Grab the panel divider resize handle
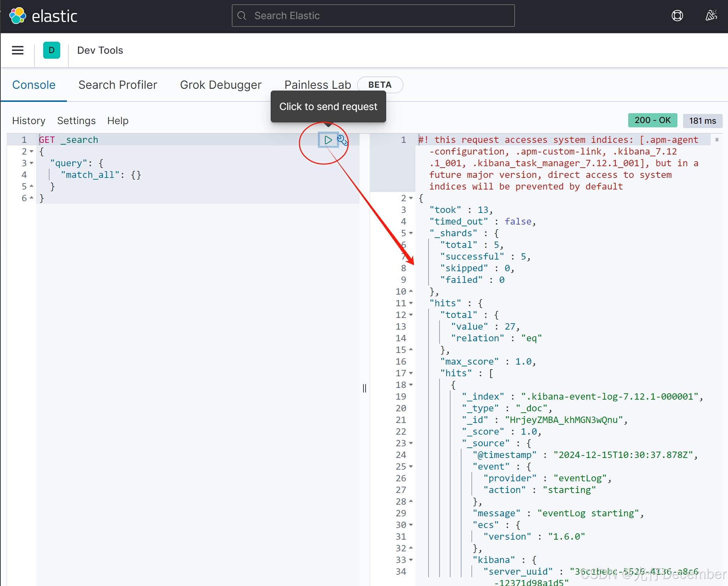The height and width of the screenshot is (586, 728). [365, 388]
